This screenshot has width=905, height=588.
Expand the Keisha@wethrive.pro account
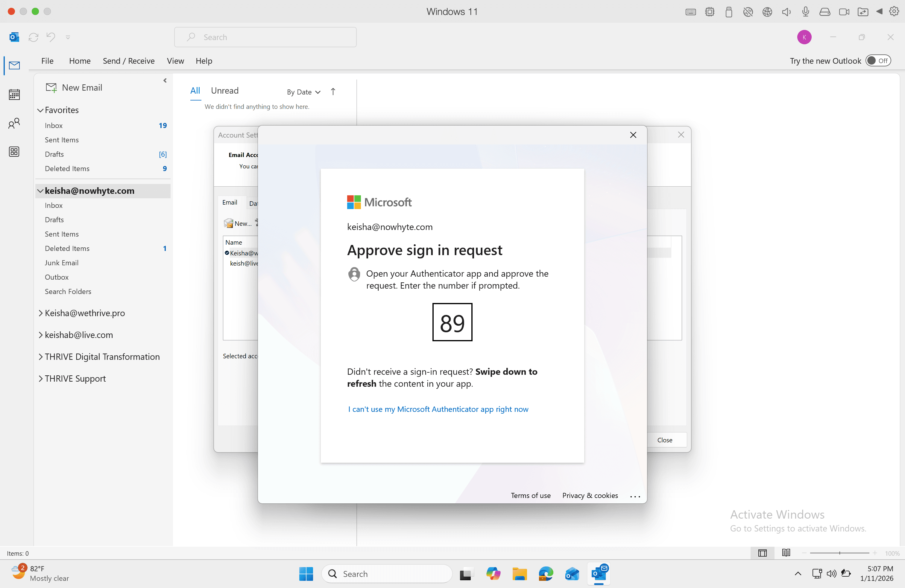40,313
